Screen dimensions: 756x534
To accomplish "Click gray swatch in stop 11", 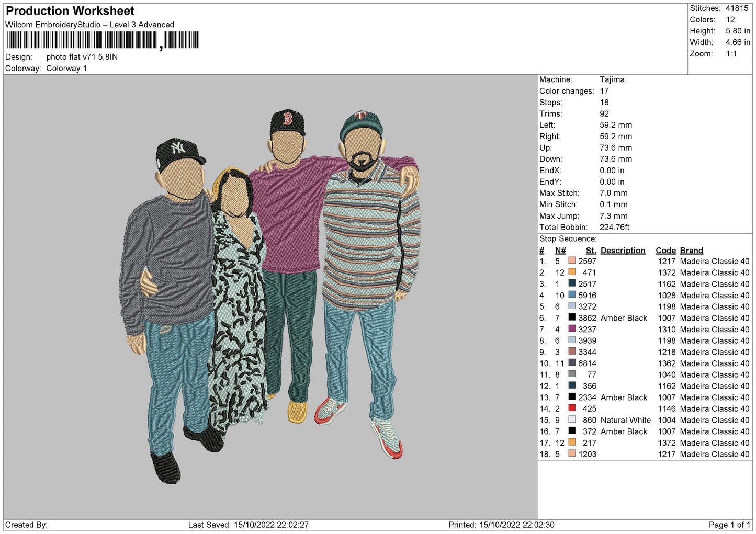I will (x=572, y=374).
